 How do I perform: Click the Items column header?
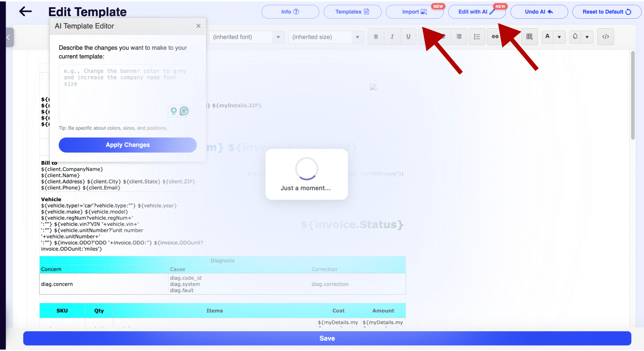point(215,311)
